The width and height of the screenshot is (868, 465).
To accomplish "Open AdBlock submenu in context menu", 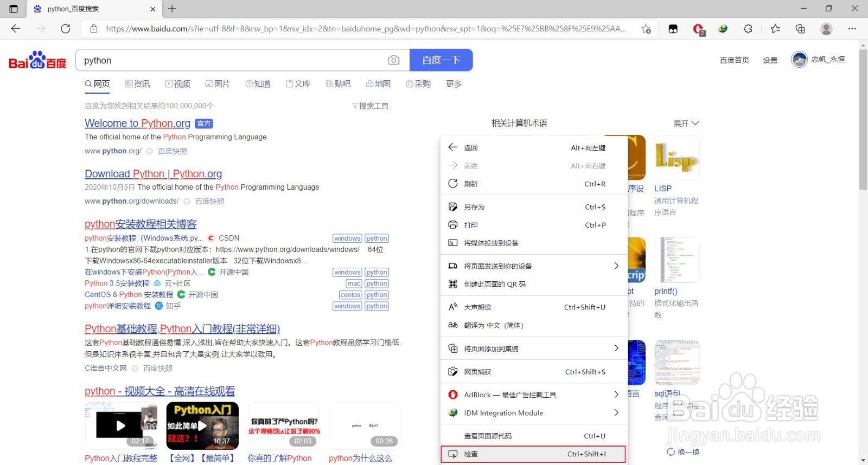I will coord(534,395).
